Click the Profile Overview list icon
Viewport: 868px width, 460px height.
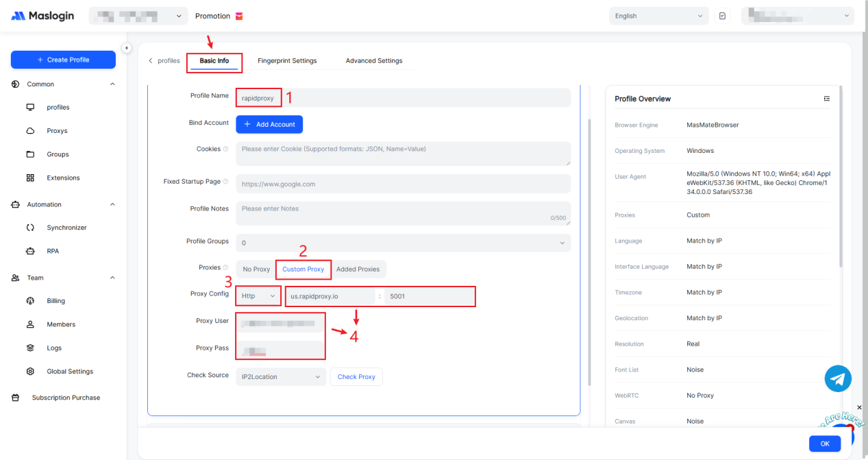(827, 99)
